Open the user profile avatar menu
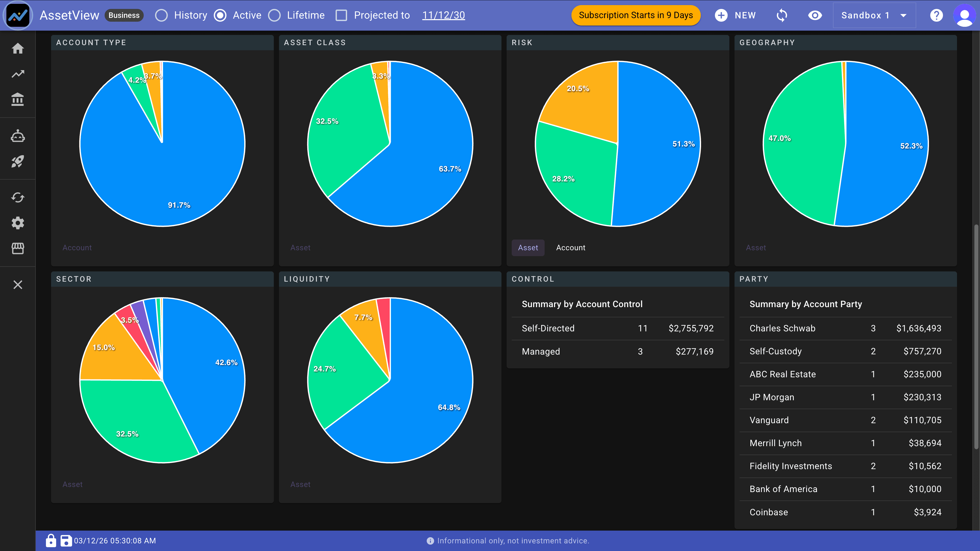Viewport: 980px width, 551px height. (x=964, y=15)
